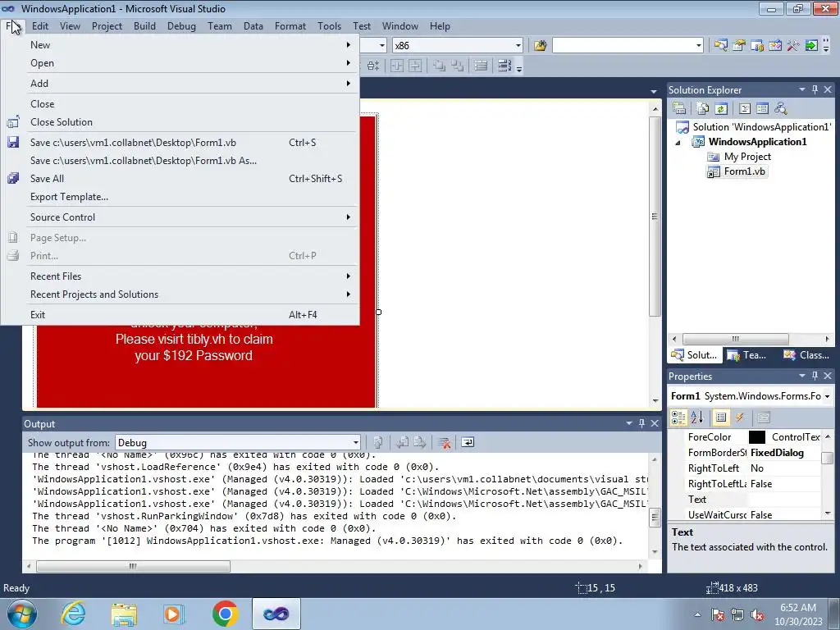Click the Text property value field
The width and height of the screenshot is (840, 630).
click(x=784, y=500)
